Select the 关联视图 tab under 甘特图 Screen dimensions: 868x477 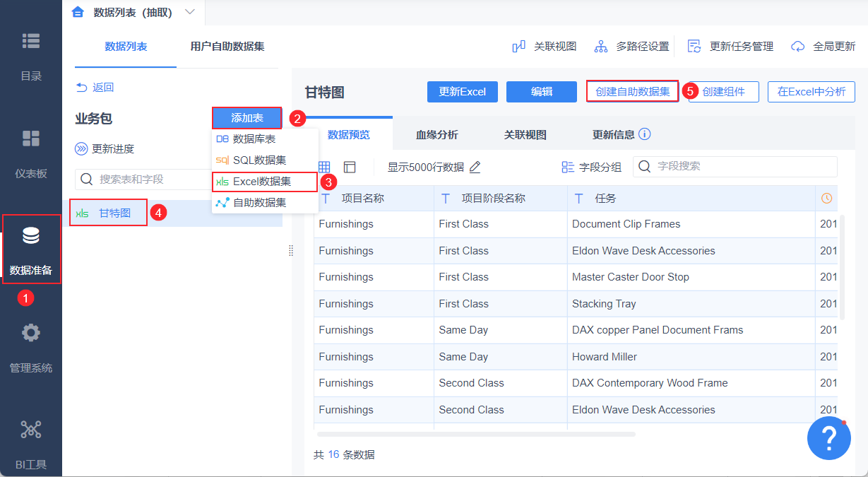pos(525,135)
